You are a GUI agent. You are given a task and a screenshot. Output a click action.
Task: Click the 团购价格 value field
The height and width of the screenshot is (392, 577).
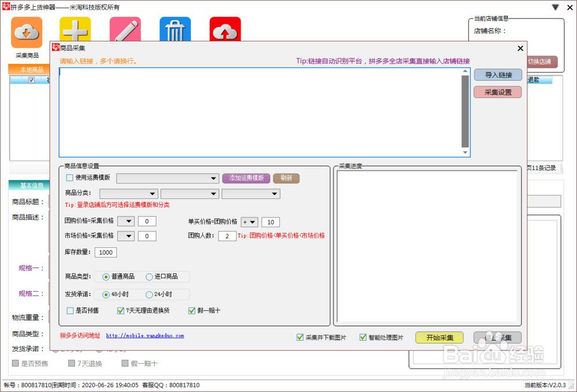click(x=147, y=221)
